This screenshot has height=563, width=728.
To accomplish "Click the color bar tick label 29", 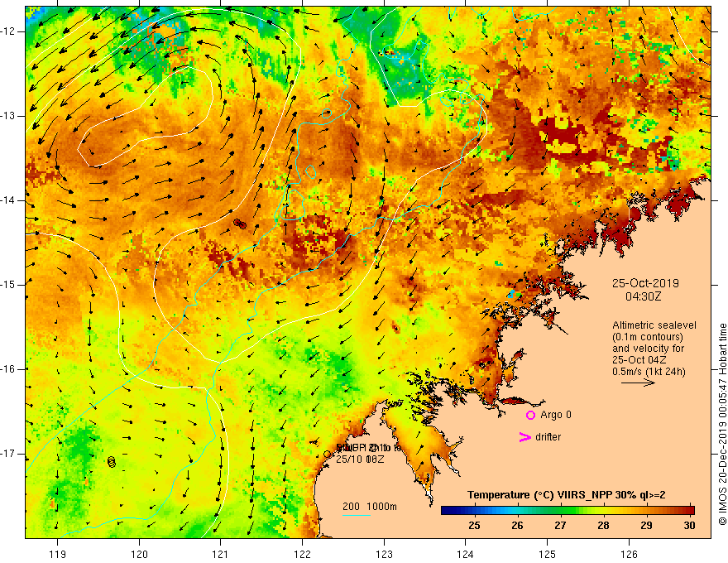I will point(646,526).
